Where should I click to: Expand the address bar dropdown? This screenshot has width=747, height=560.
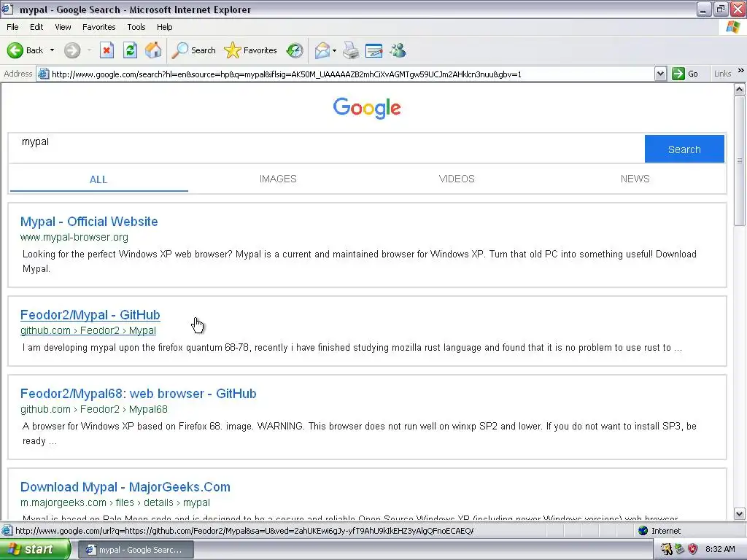click(660, 74)
